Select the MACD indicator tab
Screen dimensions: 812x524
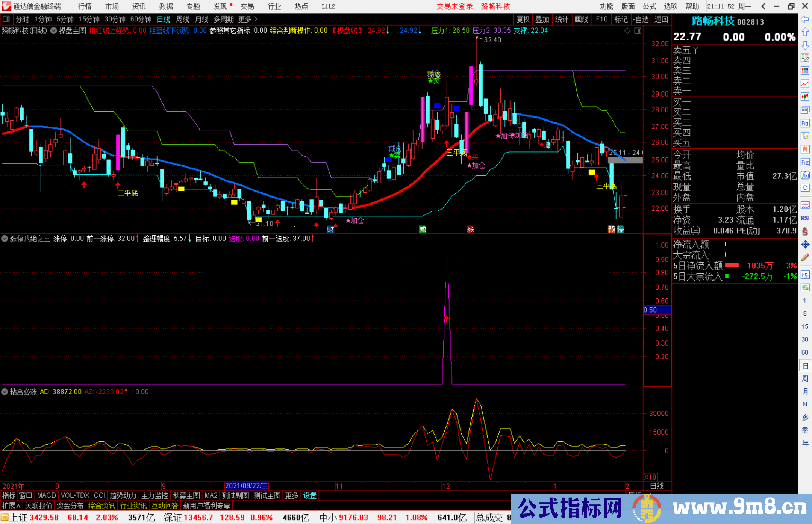click(x=46, y=495)
